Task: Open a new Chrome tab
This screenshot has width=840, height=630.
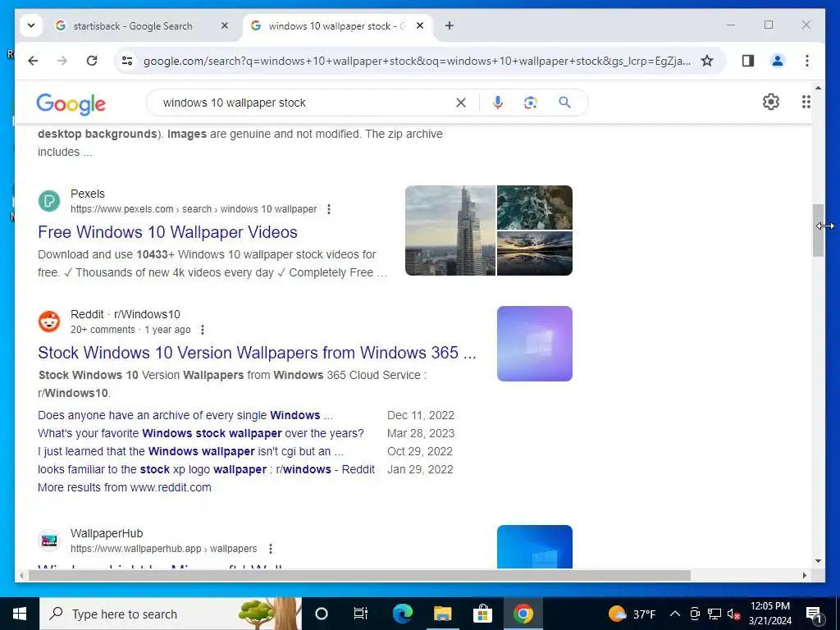Action: pyautogui.click(x=450, y=25)
